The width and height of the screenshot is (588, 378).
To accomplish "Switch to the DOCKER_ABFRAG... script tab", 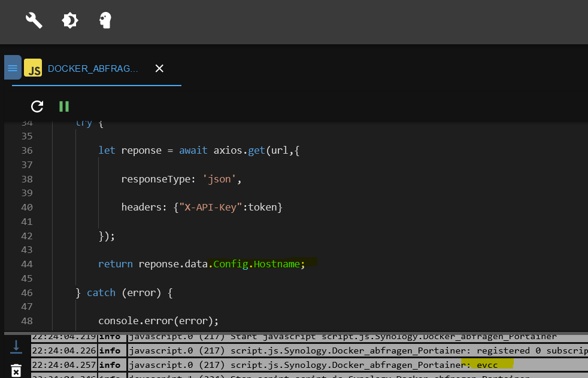I will click(93, 69).
